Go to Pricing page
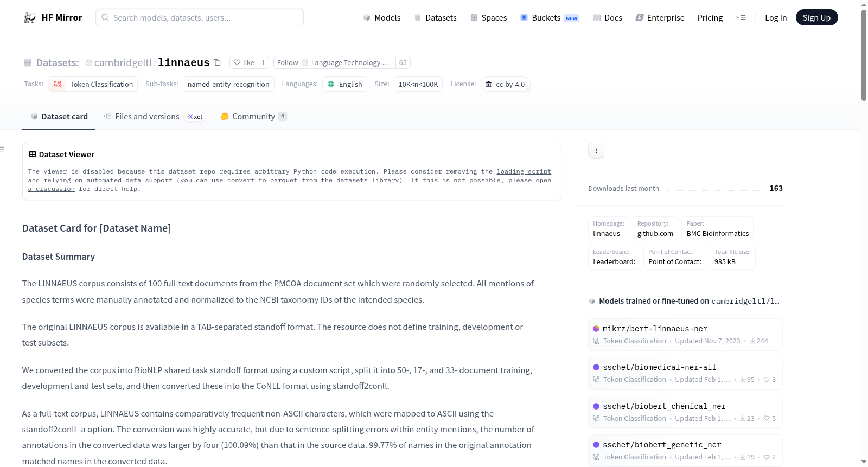Viewport: 868px width, 467px height. coord(710,18)
